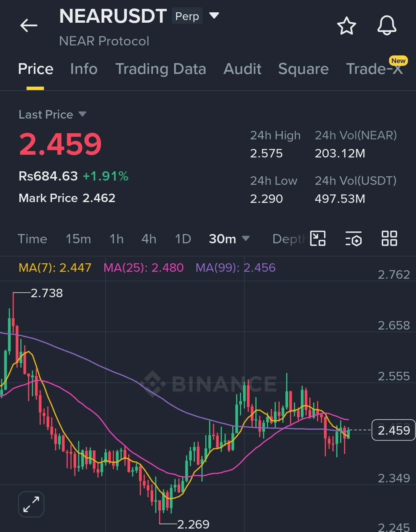Viewport: 416px width, 532px height.
Task: Tap the current price tag 2.459 on axis
Action: coord(394,430)
